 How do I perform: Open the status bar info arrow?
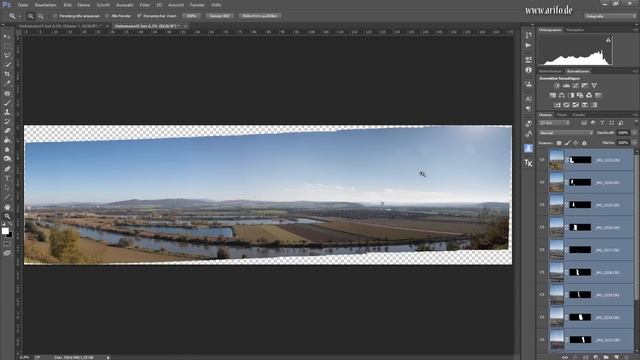[108, 357]
